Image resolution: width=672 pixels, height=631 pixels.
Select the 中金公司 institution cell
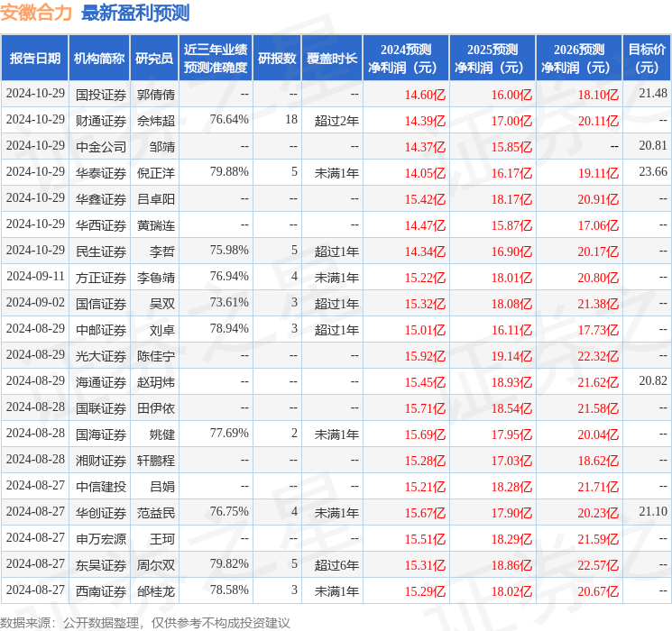pos(101,147)
